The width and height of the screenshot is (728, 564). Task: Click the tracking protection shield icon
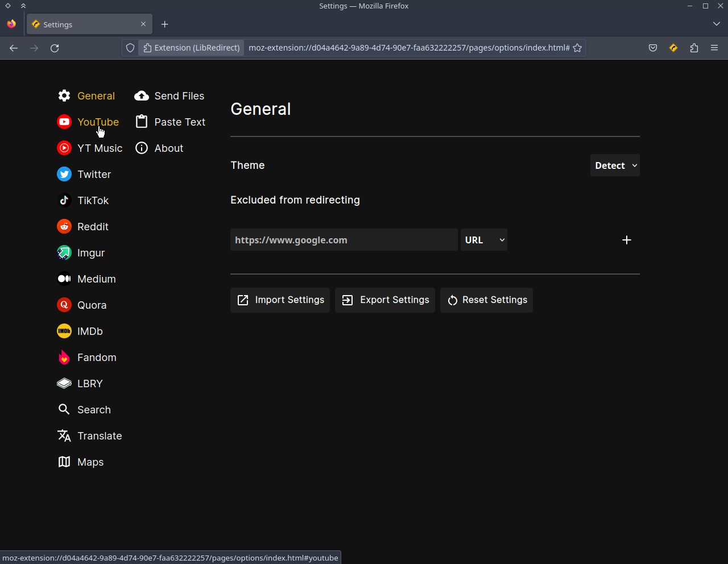(x=130, y=48)
